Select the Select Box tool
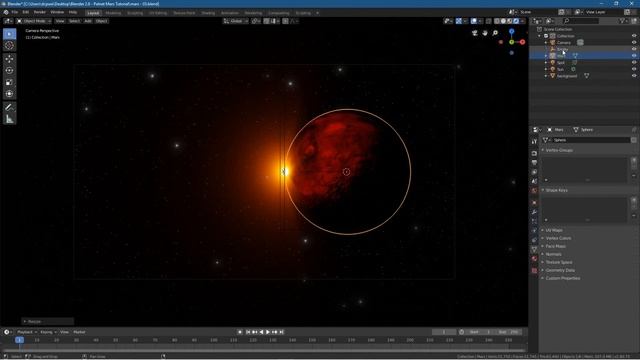 coord(9,34)
